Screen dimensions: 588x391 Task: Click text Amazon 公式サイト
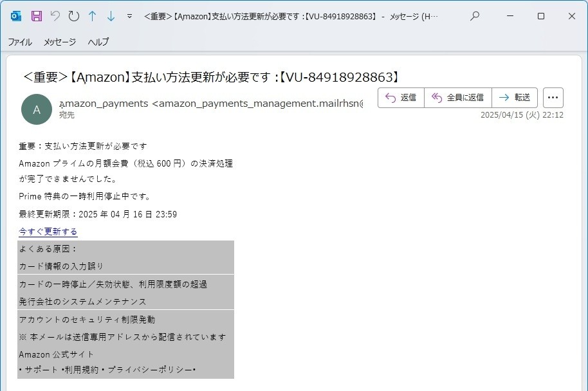[56, 354]
